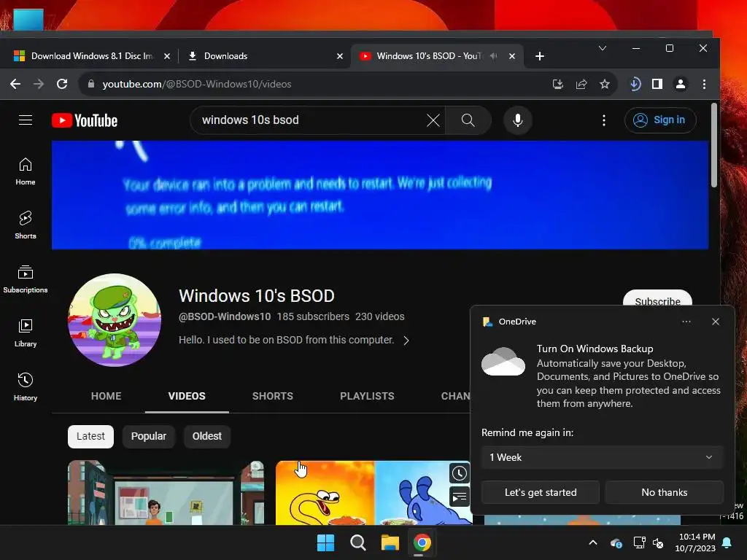Image resolution: width=747 pixels, height=560 pixels.
Task: Open the PLAYLISTS tab
Action: pyautogui.click(x=367, y=396)
